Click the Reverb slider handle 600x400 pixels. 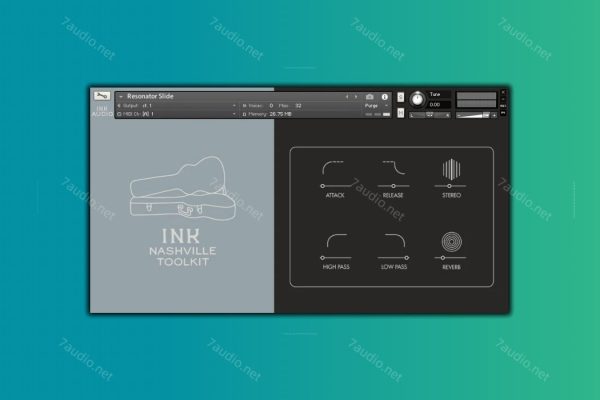point(443,258)
